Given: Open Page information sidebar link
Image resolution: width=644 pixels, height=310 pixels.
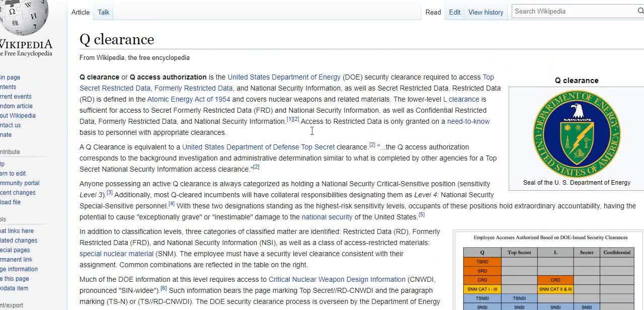Looking at the screenshot, I should 19,269.
